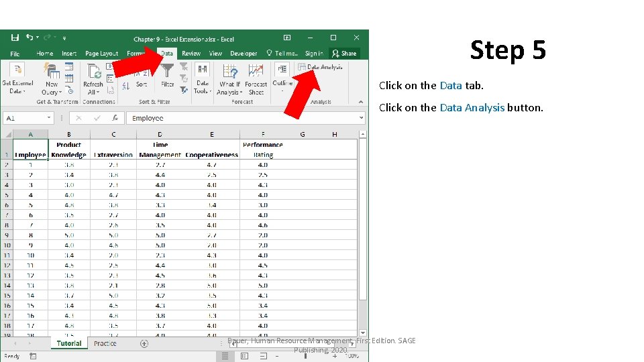The height and width of the screenshot is (362, 644).
Task: Click the macro recording status bar icon
Action: tap(33, 356)
